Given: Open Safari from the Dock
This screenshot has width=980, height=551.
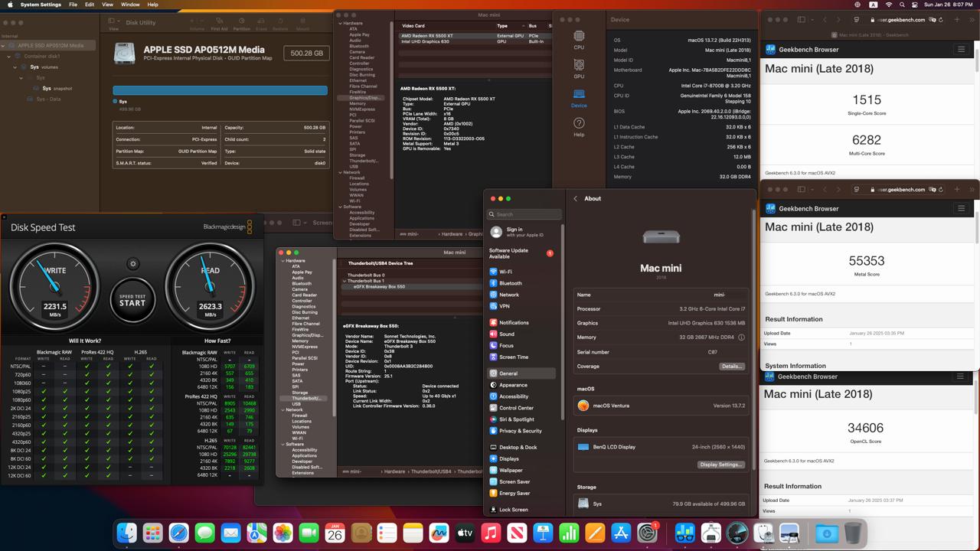Looking at the screenshot, I should point(178,533).
